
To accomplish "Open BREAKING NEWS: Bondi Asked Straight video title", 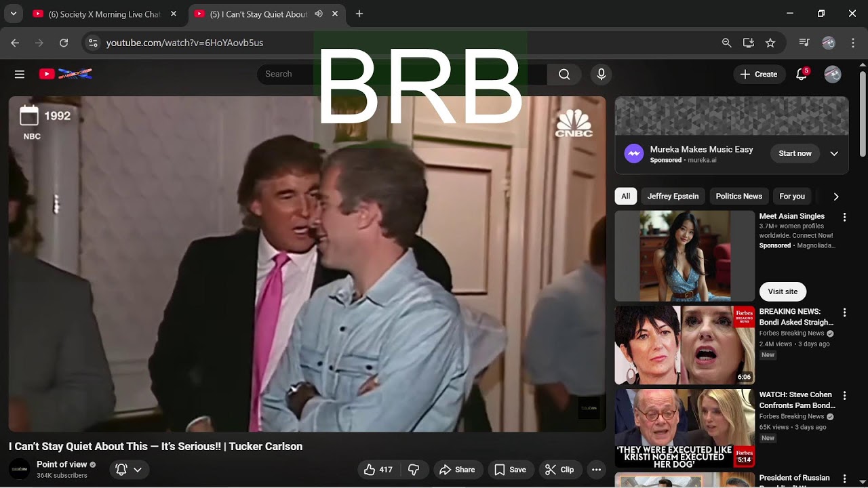I will [x=796, y=317].
